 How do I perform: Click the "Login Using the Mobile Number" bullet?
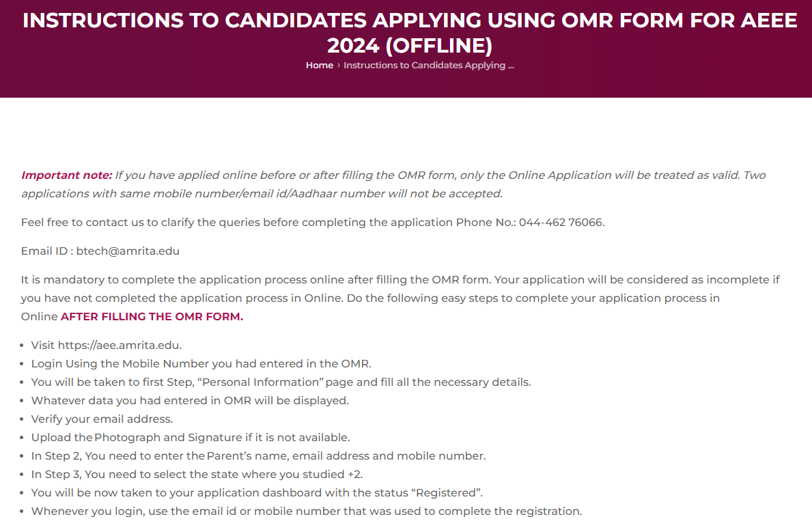[x=201, y=363]
